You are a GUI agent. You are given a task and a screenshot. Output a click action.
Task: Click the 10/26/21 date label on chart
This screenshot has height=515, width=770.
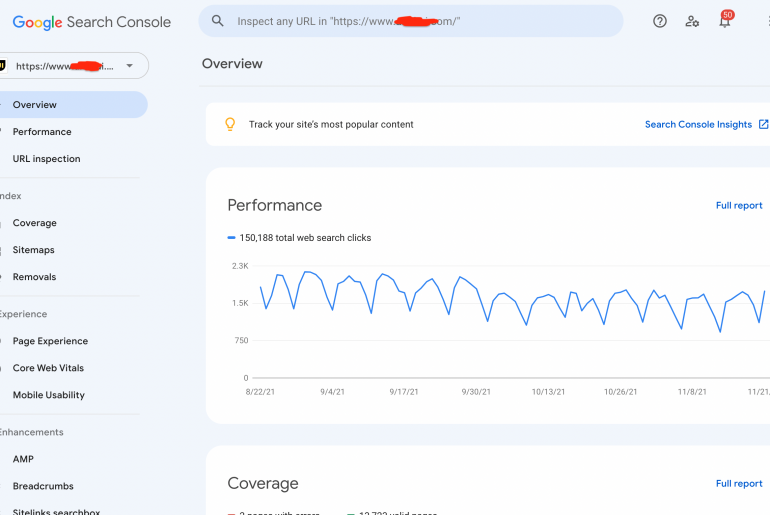tap(620, 392)
